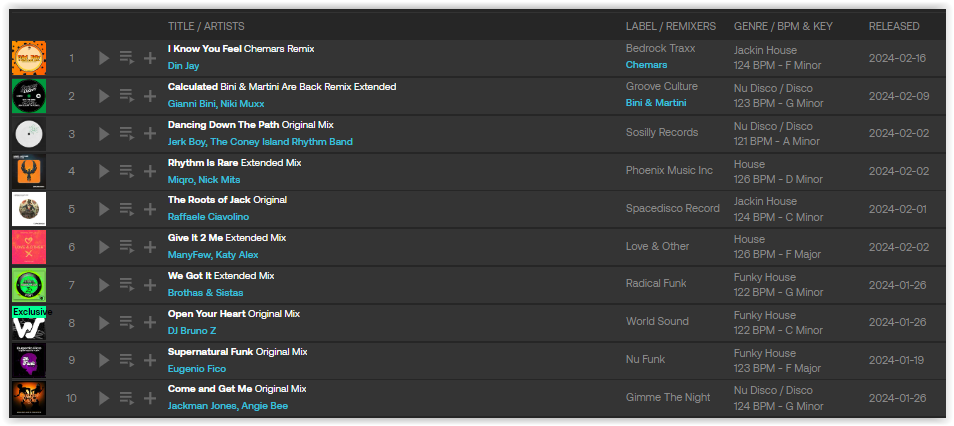Play track 1 I Know You Feel

[103, 58]
